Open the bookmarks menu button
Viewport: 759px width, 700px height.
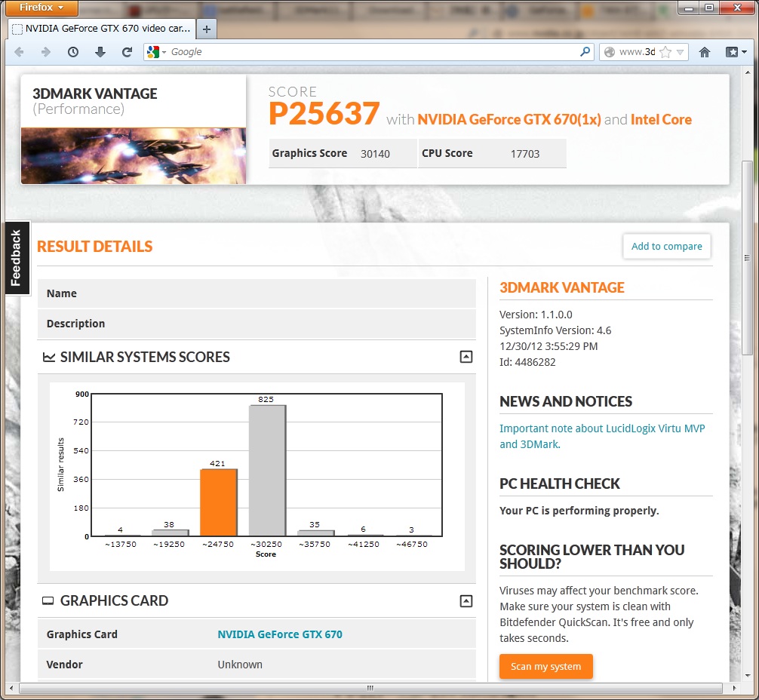coord(736,52)
